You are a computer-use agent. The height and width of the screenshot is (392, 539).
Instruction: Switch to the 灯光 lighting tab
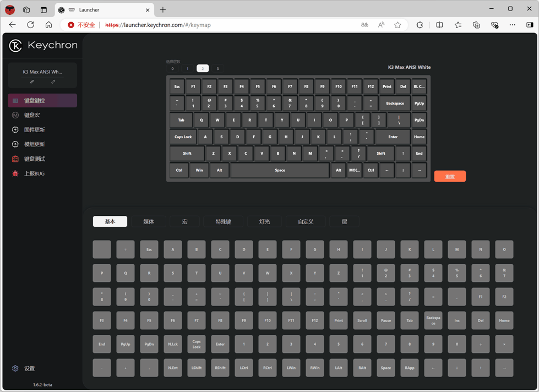point(265,221)
